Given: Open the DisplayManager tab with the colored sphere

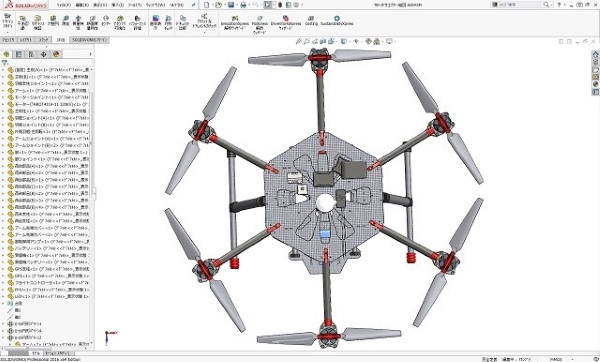Looking at the screenshot, I should [56, 54].
